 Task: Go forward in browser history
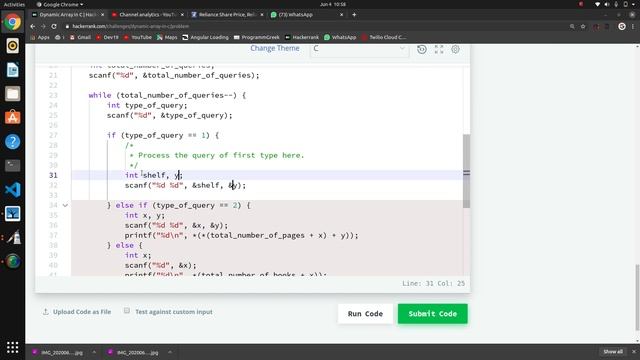43,26
